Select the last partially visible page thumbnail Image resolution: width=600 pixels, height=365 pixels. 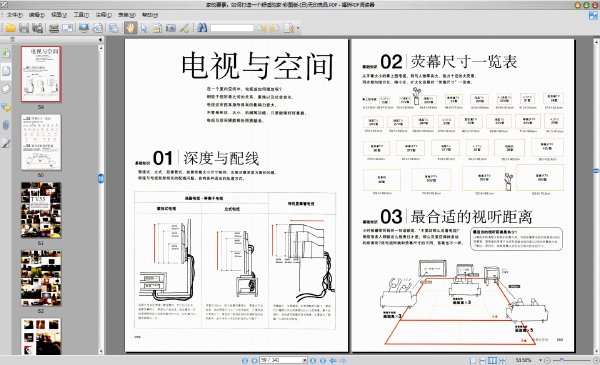pyautogui.click(x=41, y=336)
